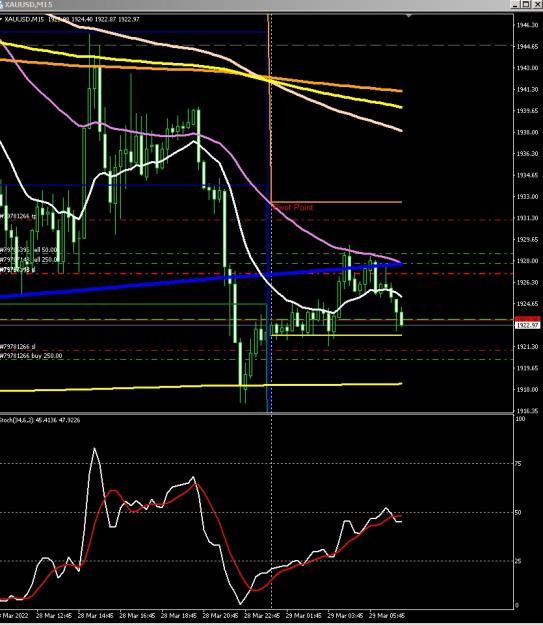Image resolution: width=543 pixels, height=625 pixels.
Task: Click the 29 Mar 05:45 time axis label
Action: coord(386,615)
